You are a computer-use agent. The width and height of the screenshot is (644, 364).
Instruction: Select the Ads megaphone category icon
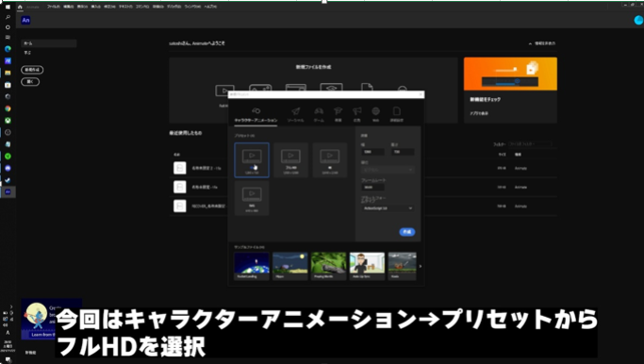click(x=357, y=111)
